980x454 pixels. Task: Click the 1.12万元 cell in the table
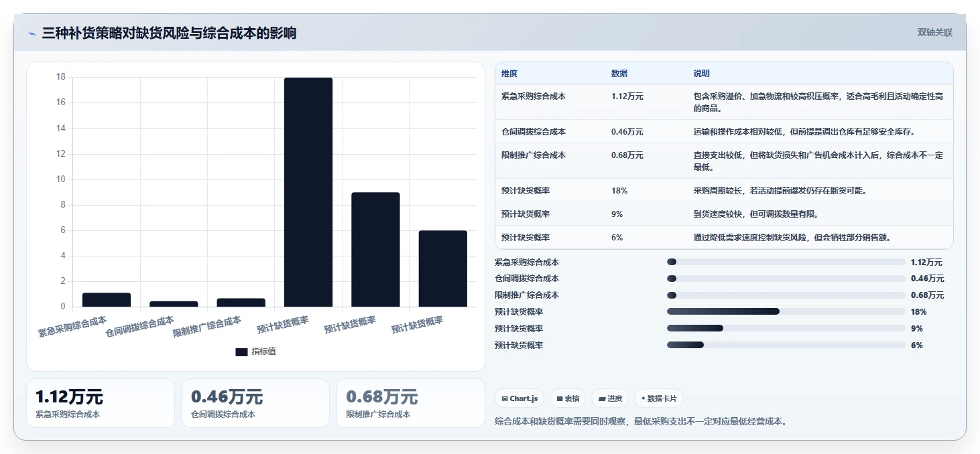pyautogui.click(x=627, y=96)
